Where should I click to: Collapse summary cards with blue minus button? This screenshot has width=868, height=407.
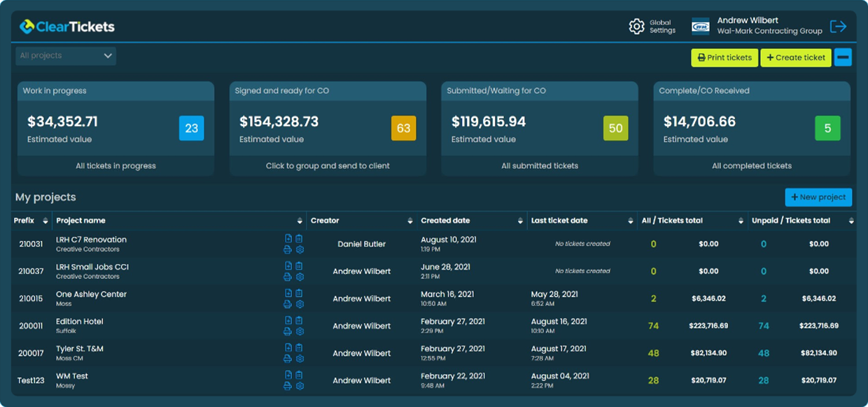[843, 57]
